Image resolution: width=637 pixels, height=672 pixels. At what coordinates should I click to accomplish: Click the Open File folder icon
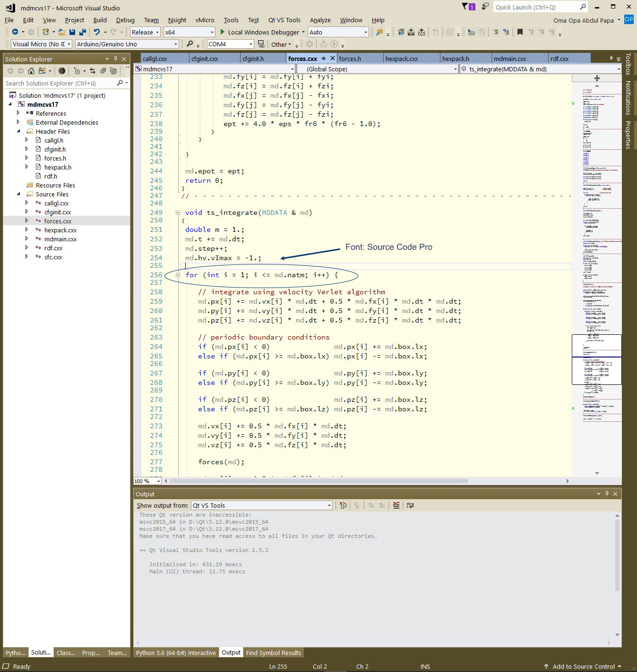62,32
